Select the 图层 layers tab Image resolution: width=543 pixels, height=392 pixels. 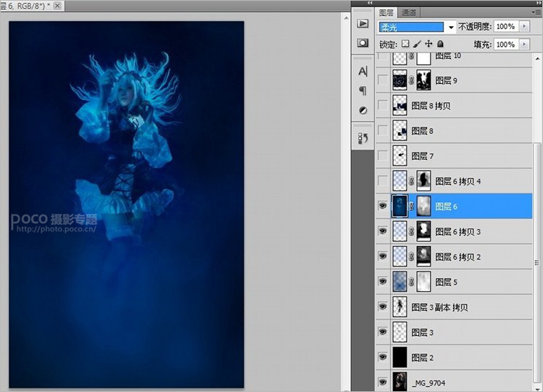(x=386, y=12)
